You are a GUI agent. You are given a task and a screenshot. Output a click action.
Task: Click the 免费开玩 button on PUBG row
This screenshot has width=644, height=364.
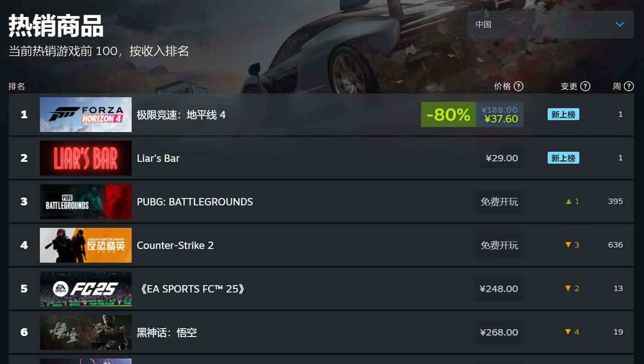point(499,202)
